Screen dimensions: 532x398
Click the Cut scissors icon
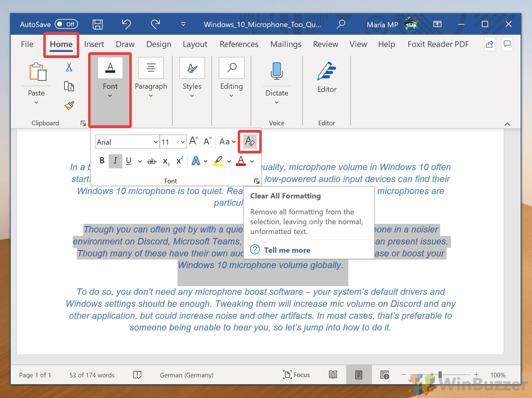(x=69, y=67)
